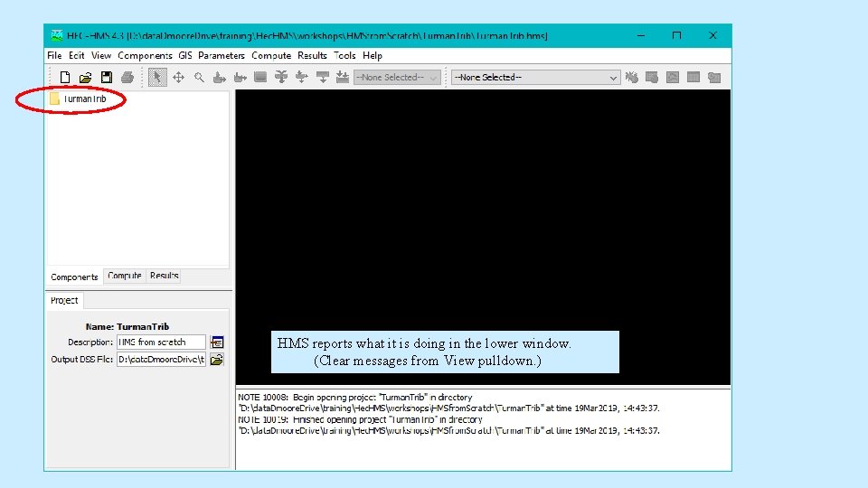Click the Description input field
The width and height of the screenshot is (868, 488).
161,343
